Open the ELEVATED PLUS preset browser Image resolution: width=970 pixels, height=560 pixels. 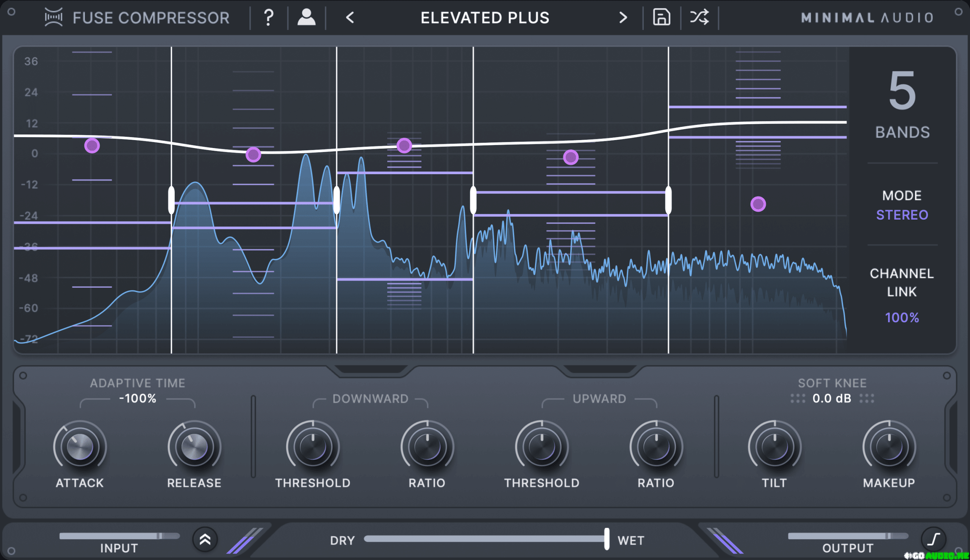tap(485, 18)
